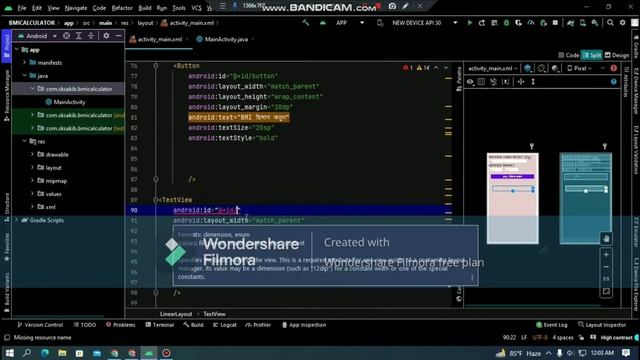Click Expand All icon in Project panel
The width and height of the screenshot is (640, 360).
79,36
